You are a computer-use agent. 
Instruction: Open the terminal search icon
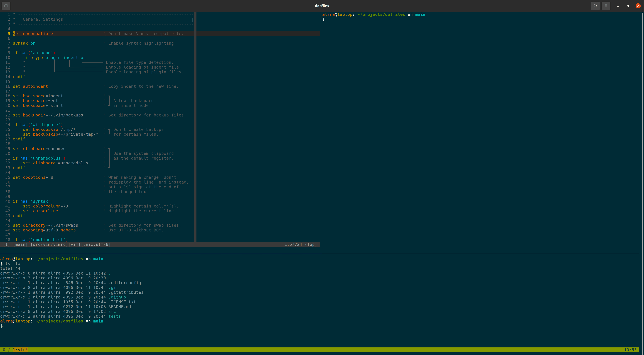(595, 6)
